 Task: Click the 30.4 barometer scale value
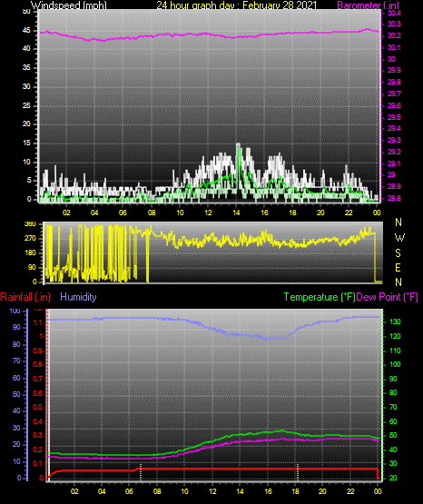tap(394, 13)
